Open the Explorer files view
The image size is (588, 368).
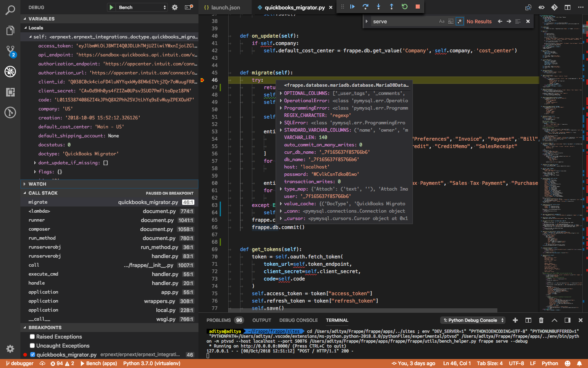pos(10,30)
